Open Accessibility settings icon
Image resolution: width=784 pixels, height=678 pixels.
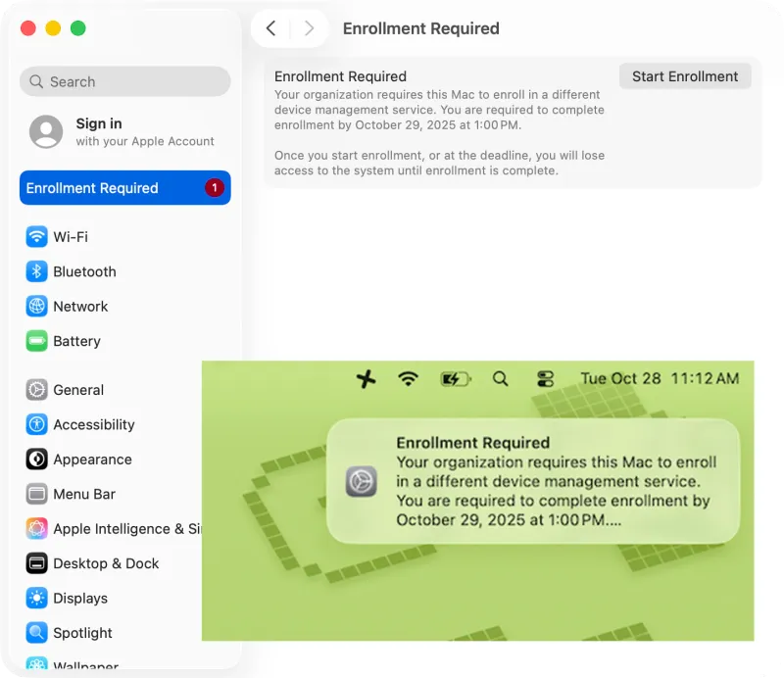click(x=36, y=424)
